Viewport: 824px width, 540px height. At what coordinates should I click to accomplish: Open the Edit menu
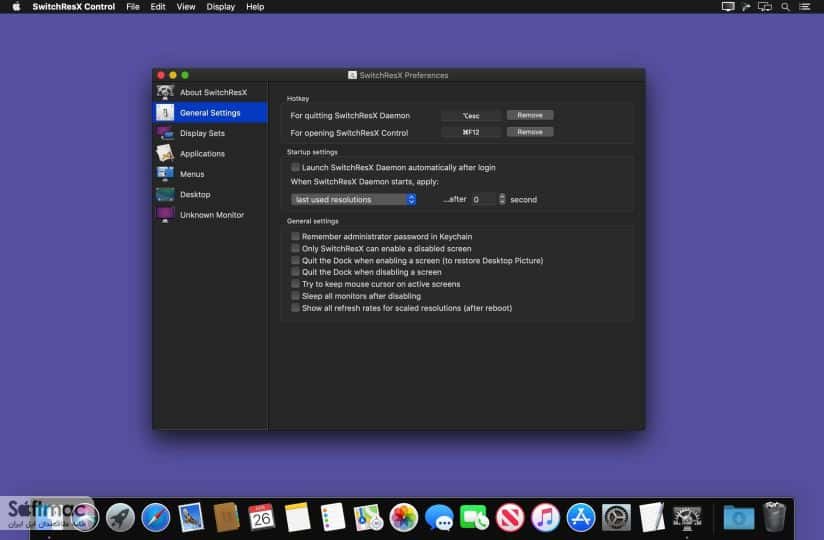pos(158,7)
